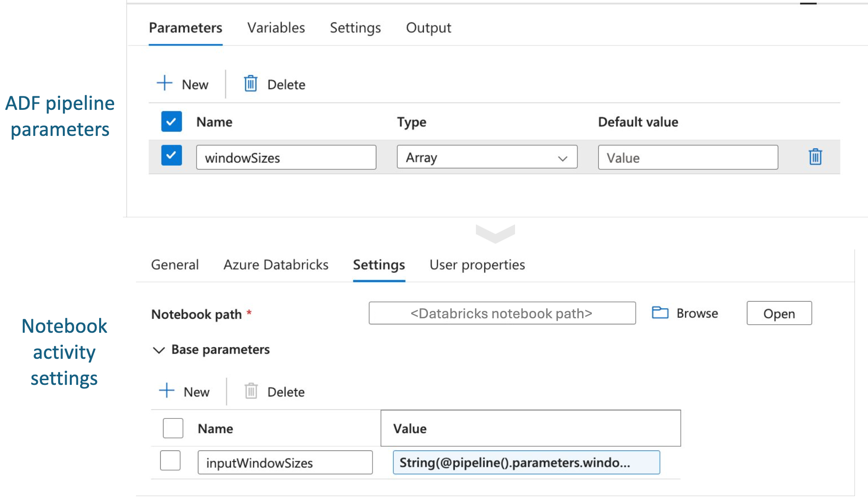Open the Azure Databricks tab

tap(276, 265)
